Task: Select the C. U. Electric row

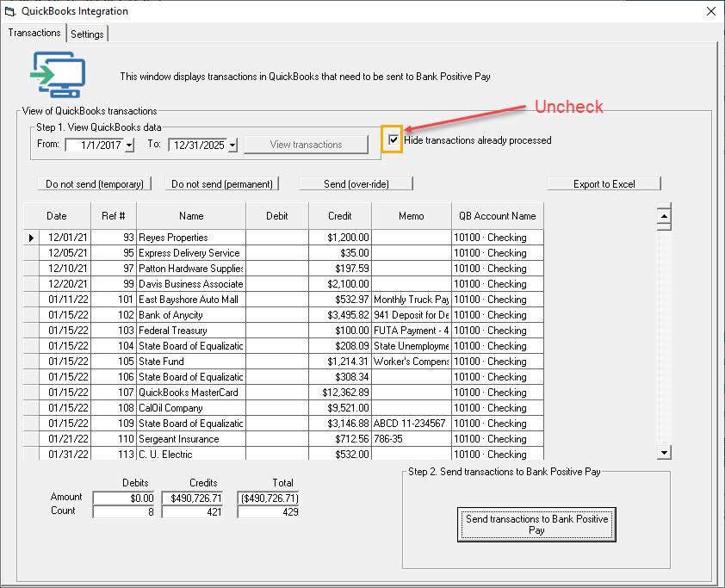Action: pyautogui.click(x=283, y=454)
